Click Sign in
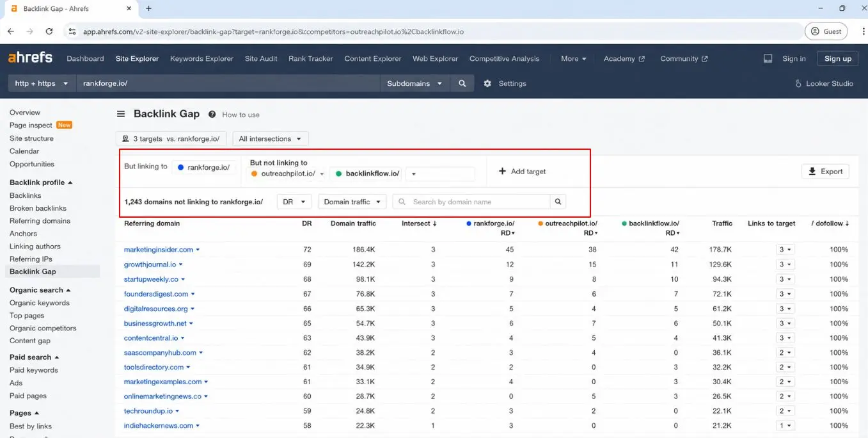 [794, 58]
